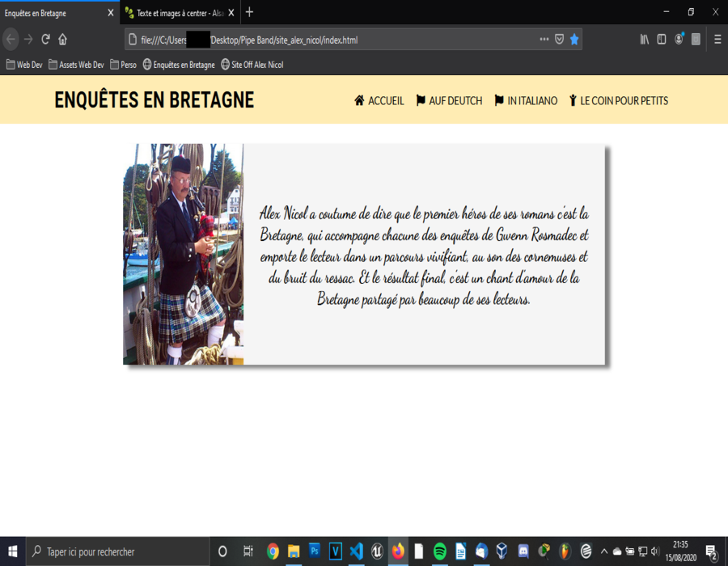This screenshot has height=566, width=728.
Task: Open the Firefox Library icon
Action: pyautogui.click(x=645, y=40)
